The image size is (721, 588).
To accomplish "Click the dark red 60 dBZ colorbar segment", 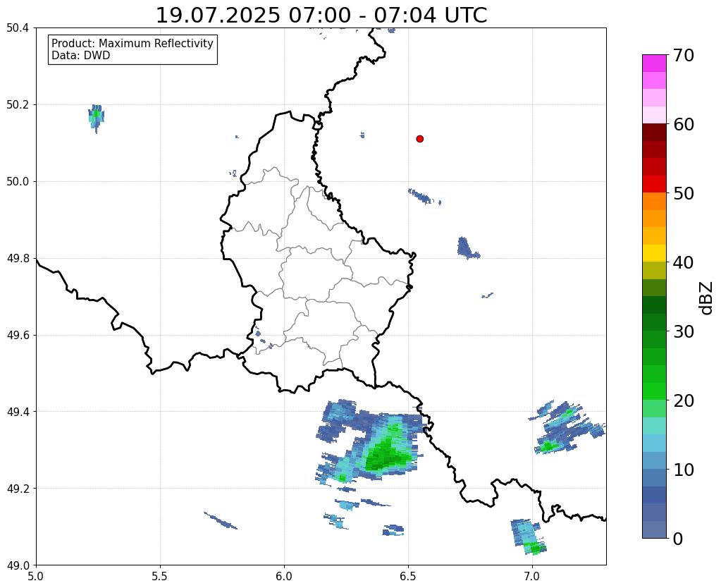I will (x=654, y=132).
